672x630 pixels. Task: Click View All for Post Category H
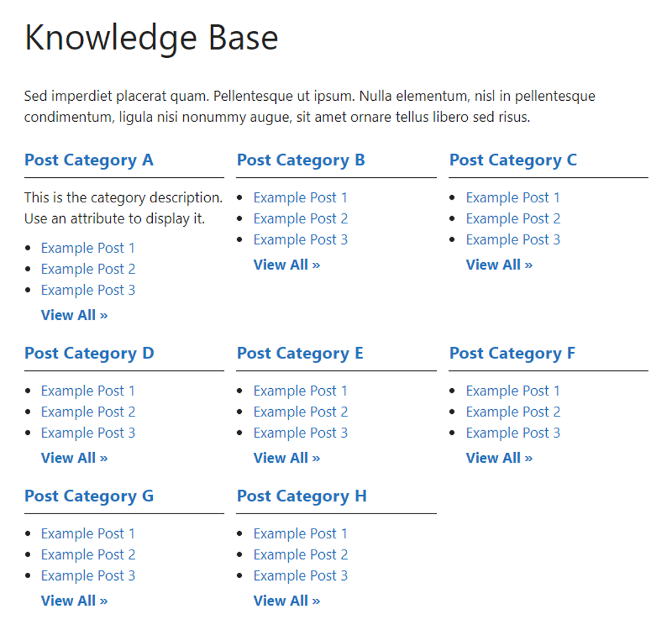[x=287, y=600]
